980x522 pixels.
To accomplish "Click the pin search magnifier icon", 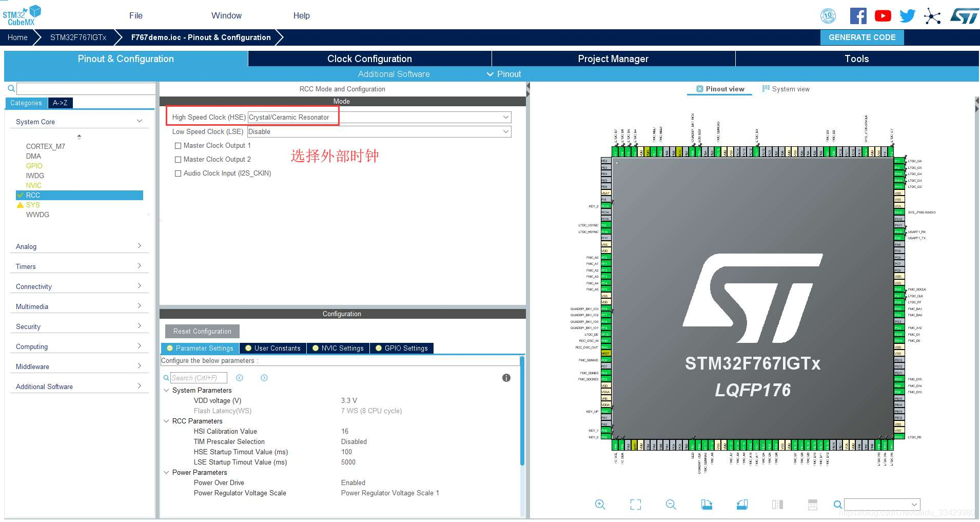I will tap(837, 505).
